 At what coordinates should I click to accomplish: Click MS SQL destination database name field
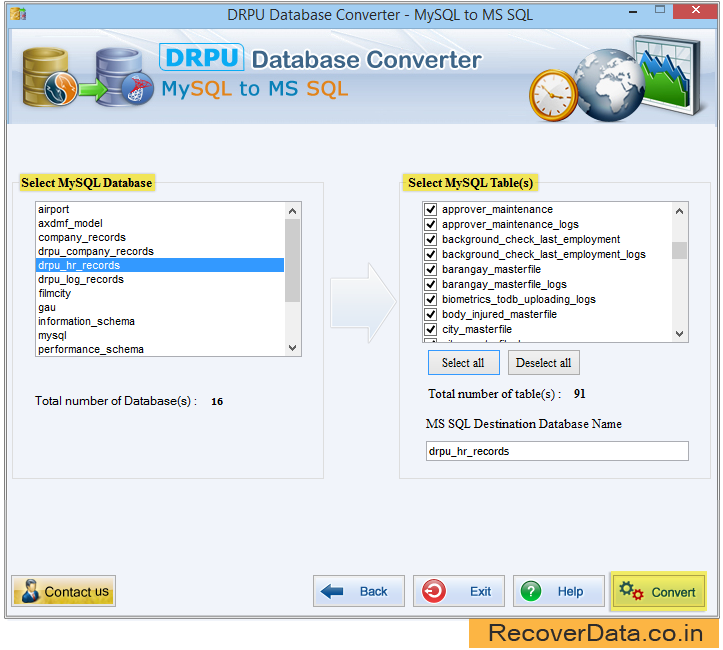coord(557,451)
